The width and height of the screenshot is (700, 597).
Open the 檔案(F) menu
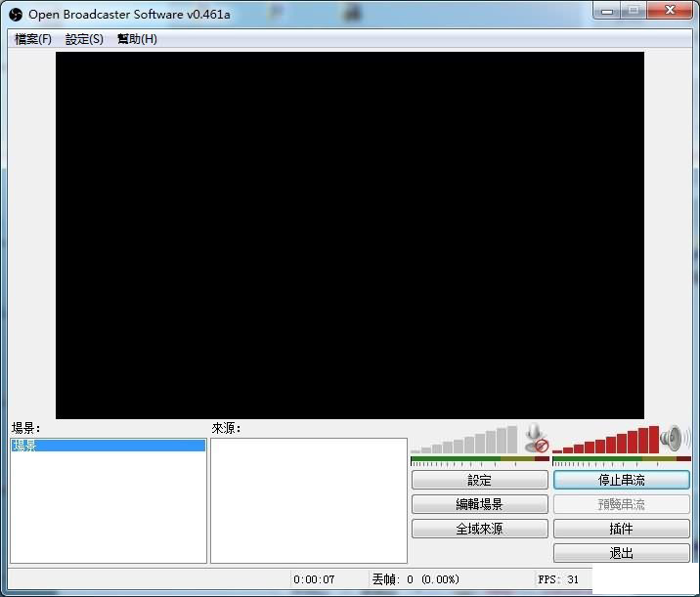click(33, 39)
